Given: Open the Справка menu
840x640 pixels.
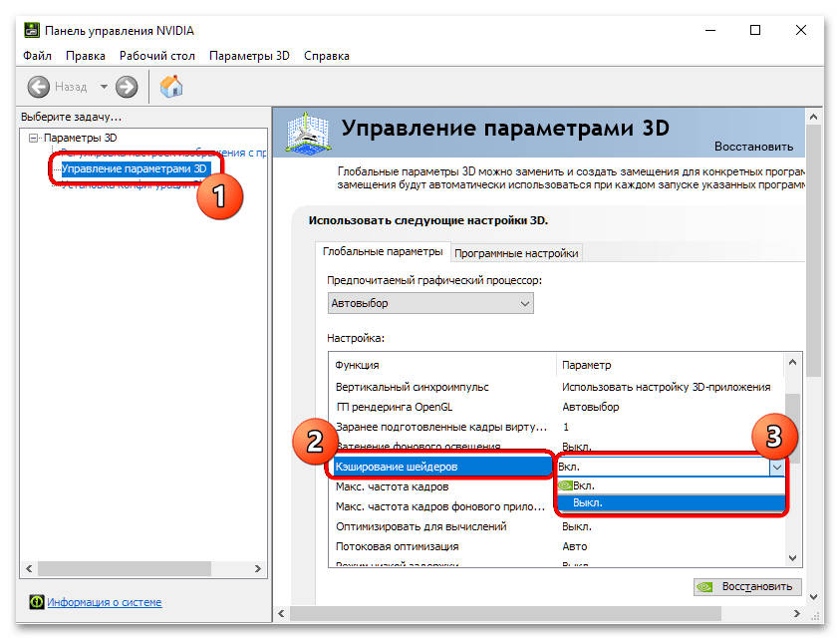Looking at the screenshot, I should (326, 56).
